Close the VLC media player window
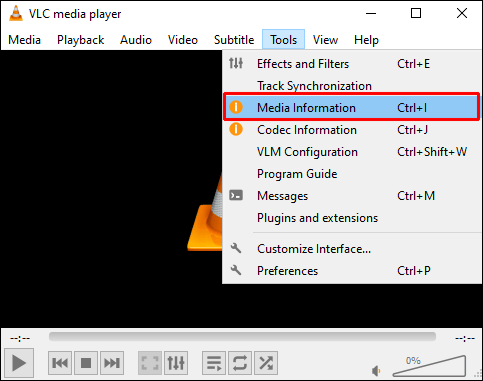This screenshot has width=483, height=381. point(462,14)
